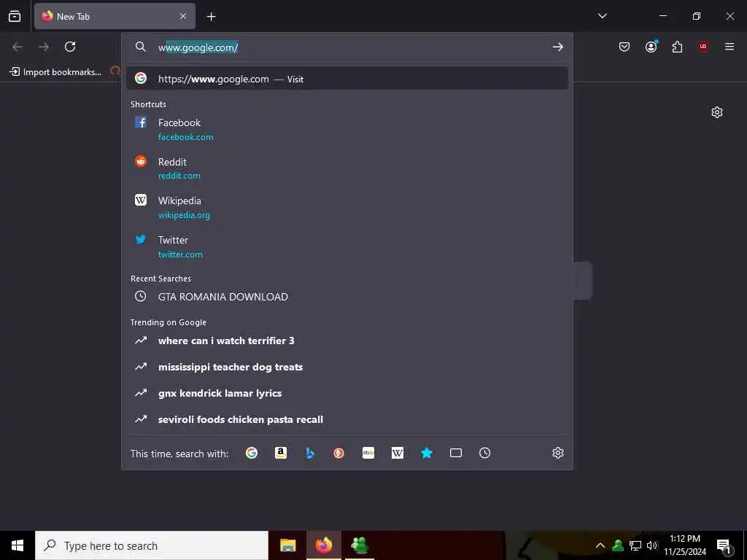Open Save to Pocket icon
Screen dimensions: 747x560
[x=624, y=47]
